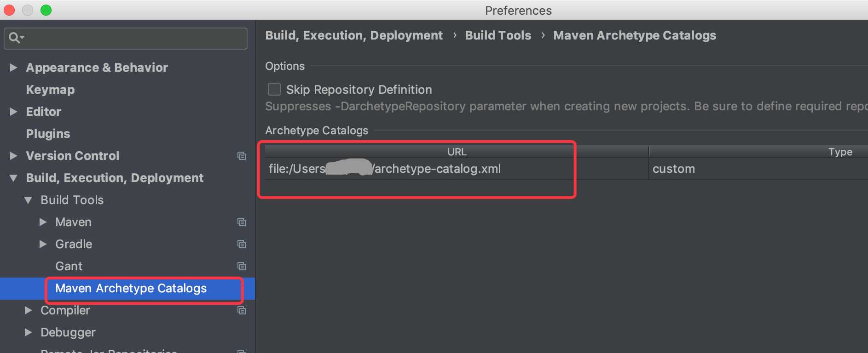Screen dimensions: 868x353
Task: Click project-level icon beside Gradle
Action: click(241, 244)
